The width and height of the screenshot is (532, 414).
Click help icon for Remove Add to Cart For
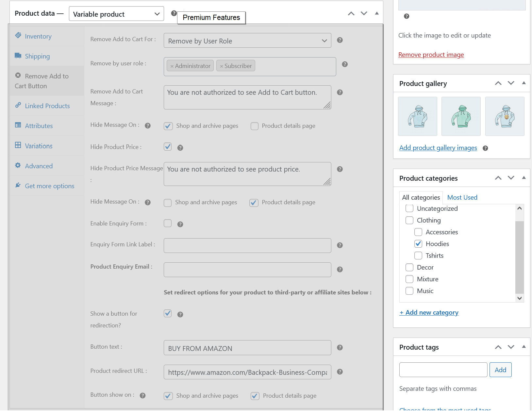pos(340,40)
